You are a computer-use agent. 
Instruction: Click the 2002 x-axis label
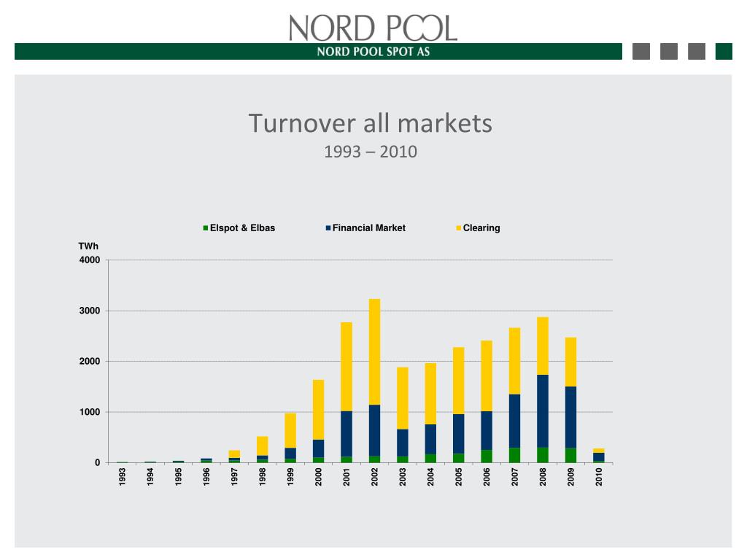pyautogui.click(x=374, y=477)
